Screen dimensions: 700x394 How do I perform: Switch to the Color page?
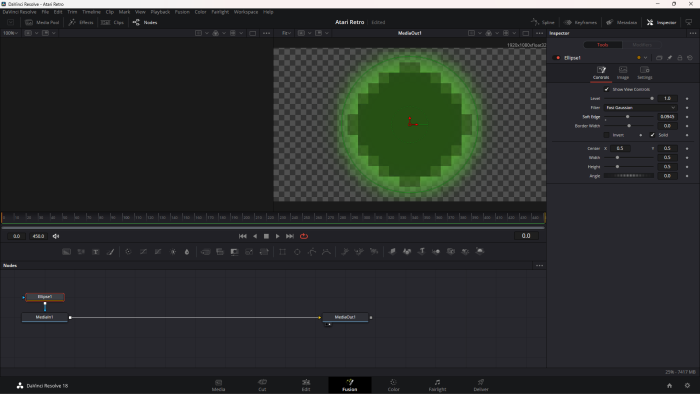click(393, 385)
